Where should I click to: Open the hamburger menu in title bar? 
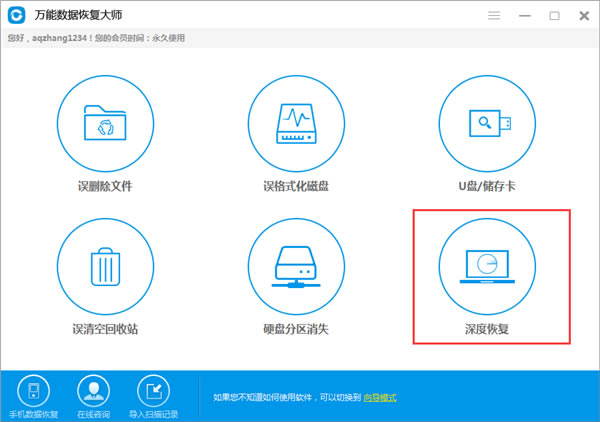494,16
